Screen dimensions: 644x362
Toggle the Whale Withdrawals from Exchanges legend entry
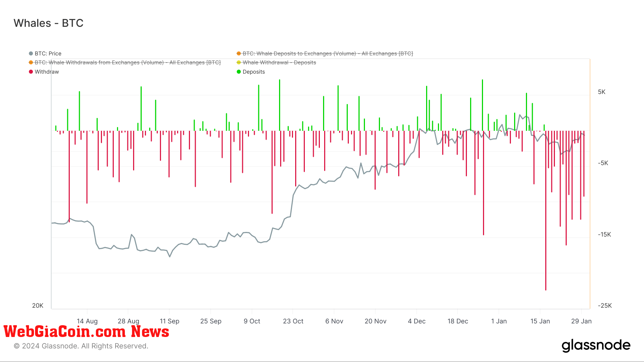coord(125,63)
